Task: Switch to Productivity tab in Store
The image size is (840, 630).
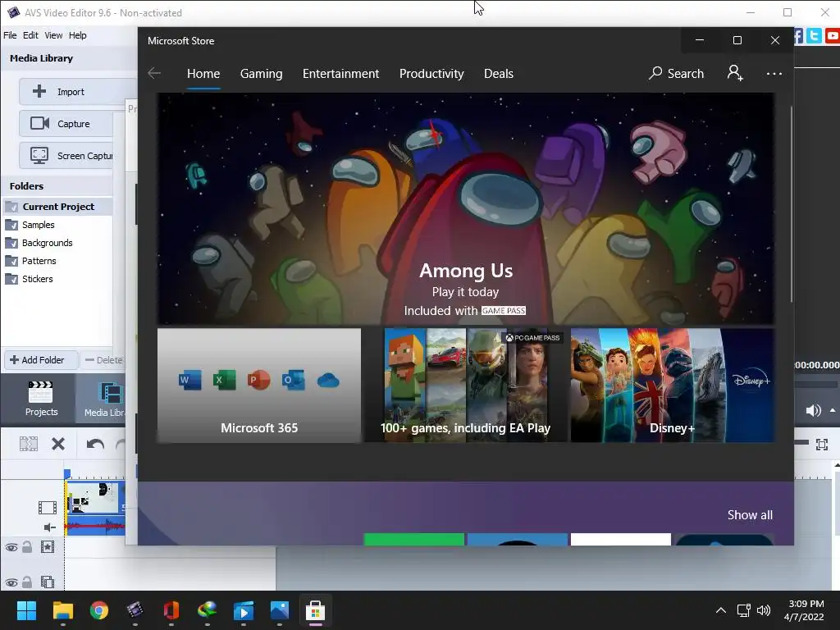Action: tap(431, 73)
